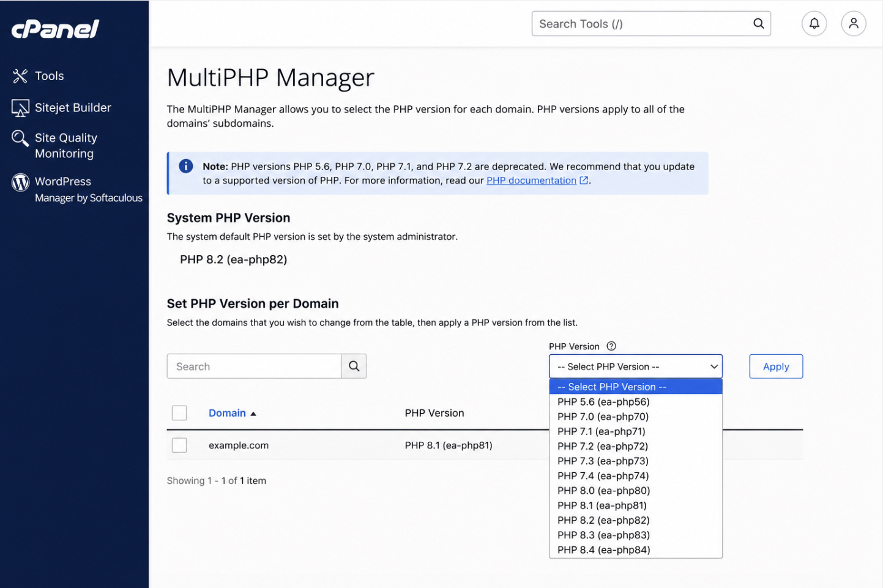Click the Apply button
883x588 pixels.
(x=776, y=367)
